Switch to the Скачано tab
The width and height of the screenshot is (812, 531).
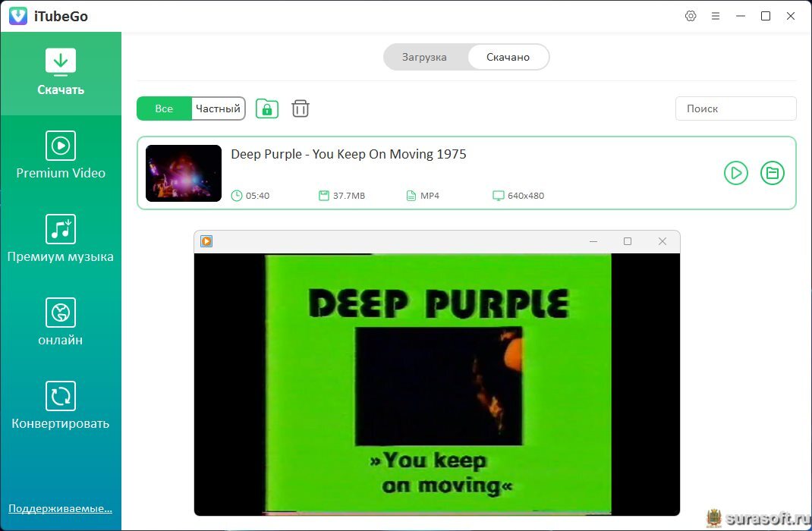tap(508, 57)
